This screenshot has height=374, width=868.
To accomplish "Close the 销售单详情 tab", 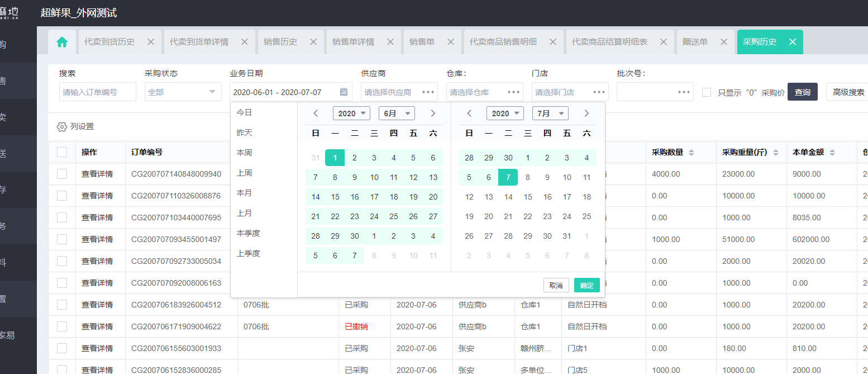I will pos(390,42).
